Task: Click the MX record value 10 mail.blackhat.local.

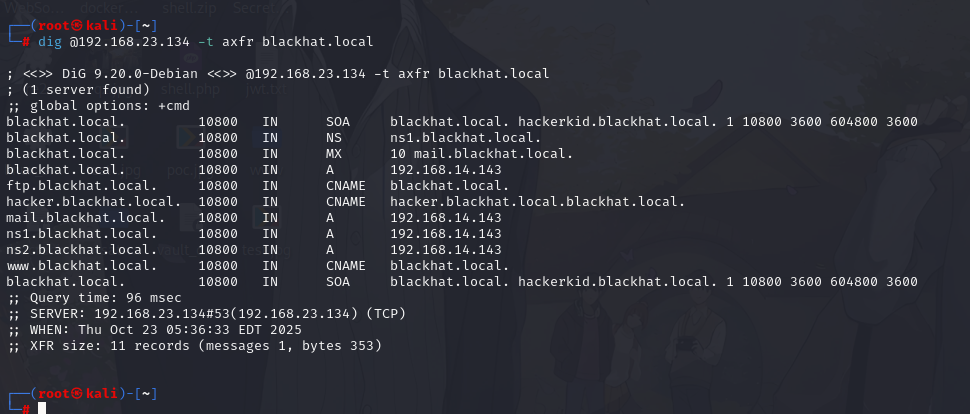Action: tap(482, 153)
